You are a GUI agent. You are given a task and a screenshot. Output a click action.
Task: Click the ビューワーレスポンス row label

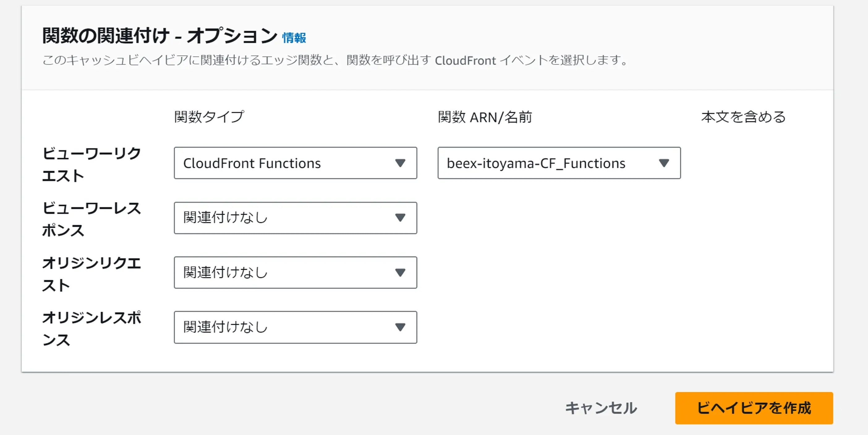pyautogui.click(x=91, y=219)
